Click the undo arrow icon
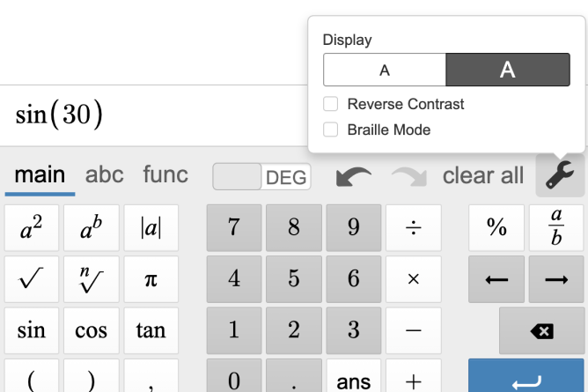Screen dimensions: 588x392 (352, 177)
